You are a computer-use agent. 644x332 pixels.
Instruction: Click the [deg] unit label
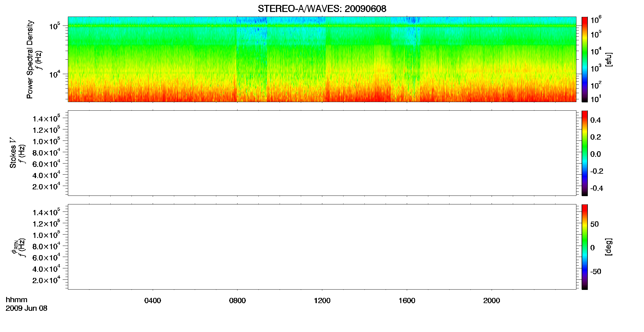(x=608, y=247)
